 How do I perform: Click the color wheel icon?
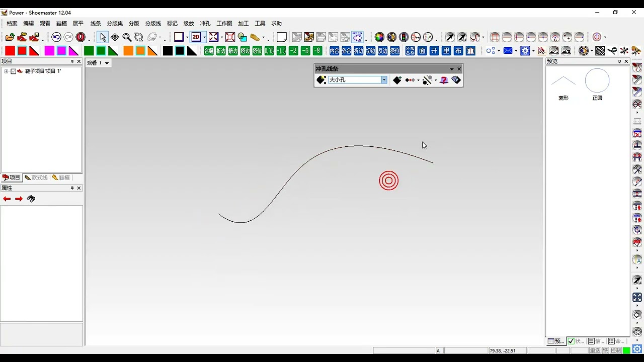(x=379, y=37)
